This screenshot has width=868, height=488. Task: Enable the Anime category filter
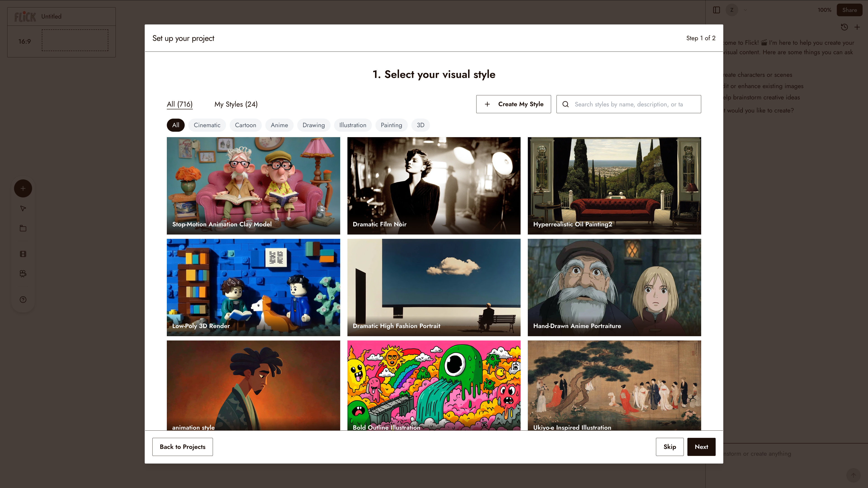(x=279, y=125)
